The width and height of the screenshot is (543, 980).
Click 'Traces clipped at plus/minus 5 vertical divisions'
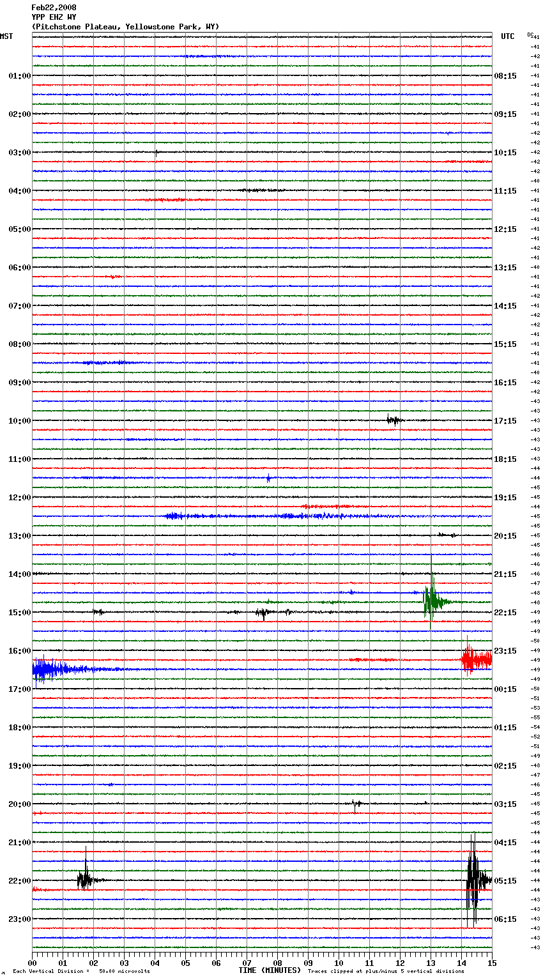click(386, 972)
